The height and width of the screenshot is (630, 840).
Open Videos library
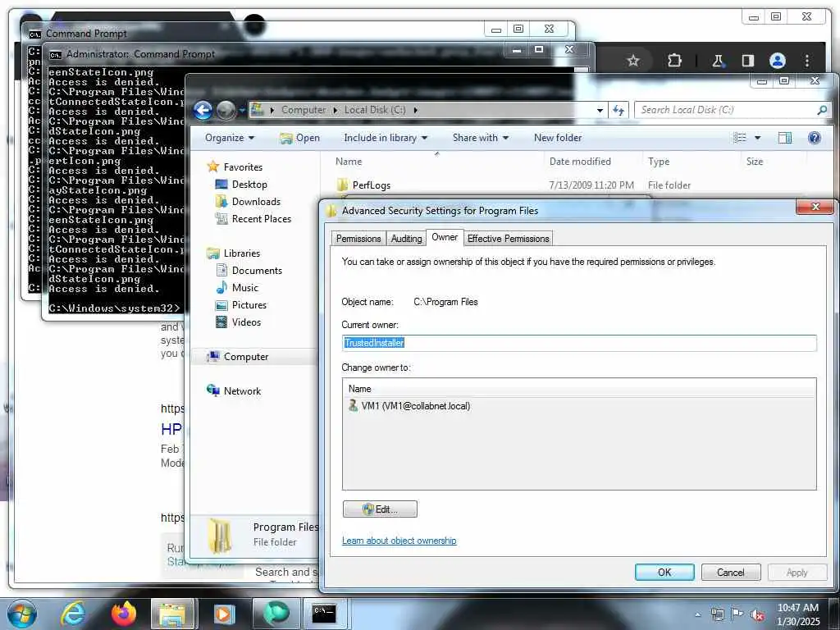239,322
